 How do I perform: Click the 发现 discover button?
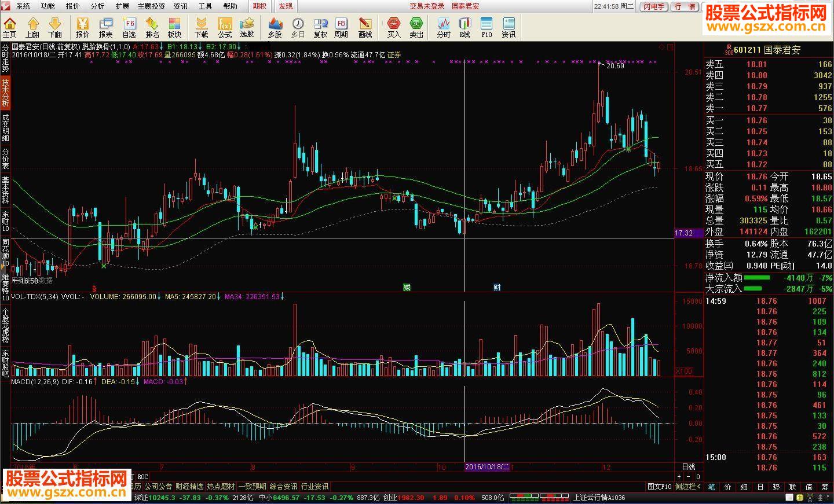[286, 6]
